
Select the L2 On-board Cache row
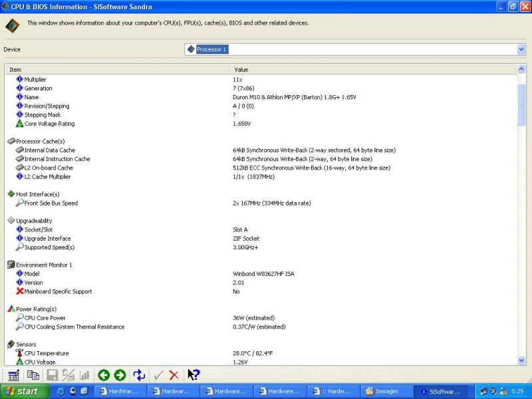click(261, 168)
